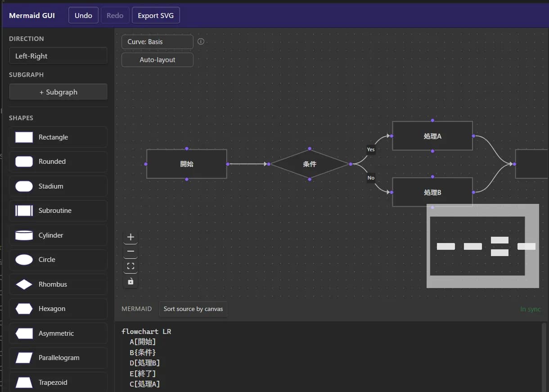Open the Curve: Basis dropdown
Screen dimensions: 549x392
[157, 42]
